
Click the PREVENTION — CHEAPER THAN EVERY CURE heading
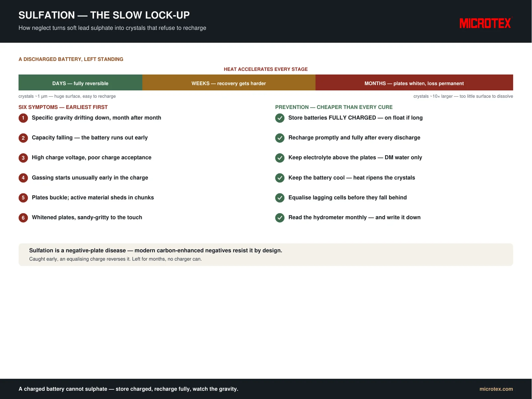(x=334, y=107)
